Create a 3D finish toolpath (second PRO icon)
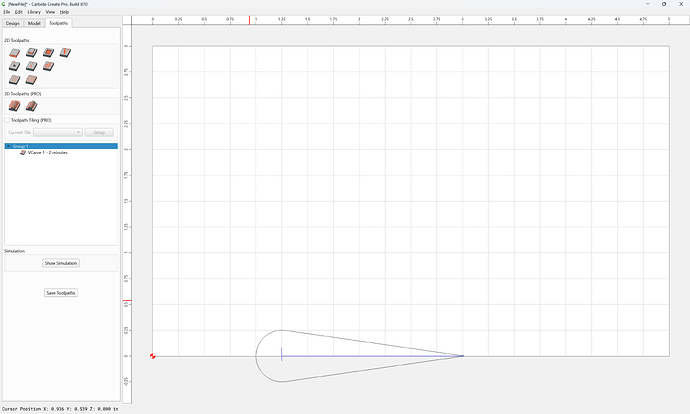The height and width of the screenshot is (414, 690). pyautogui.click(x=31, y=106)
